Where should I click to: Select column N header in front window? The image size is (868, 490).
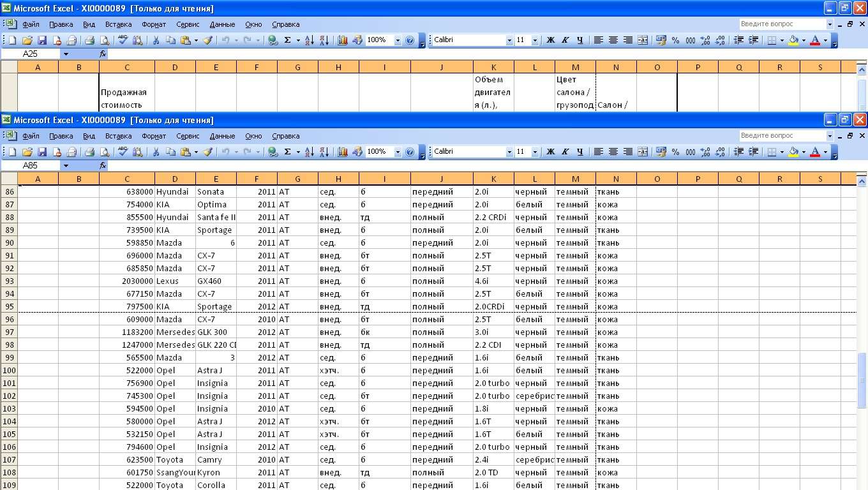coord(616,179)
